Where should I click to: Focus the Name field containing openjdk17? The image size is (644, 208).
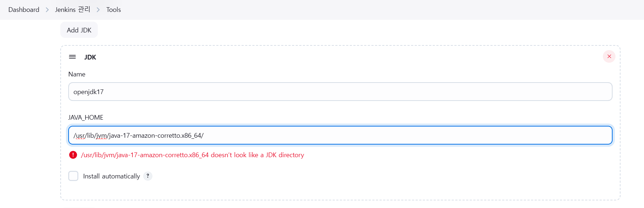[340, 92]
